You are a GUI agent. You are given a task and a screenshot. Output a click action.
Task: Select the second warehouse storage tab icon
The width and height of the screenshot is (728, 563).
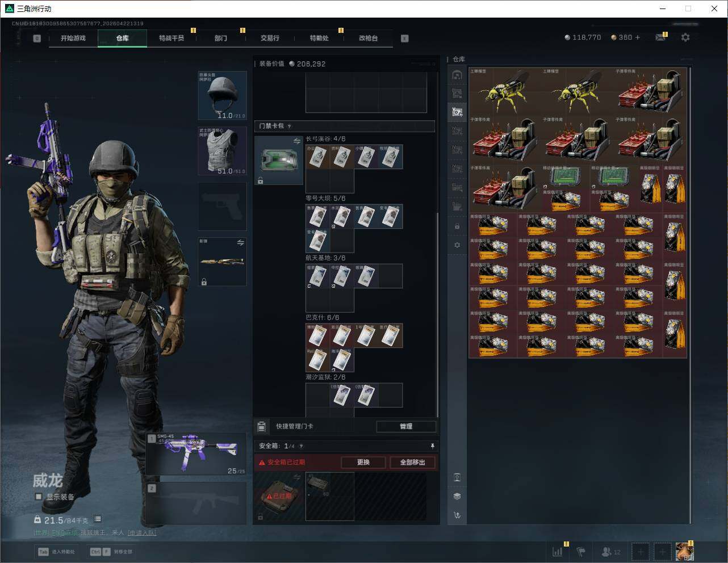click(457, 94)
